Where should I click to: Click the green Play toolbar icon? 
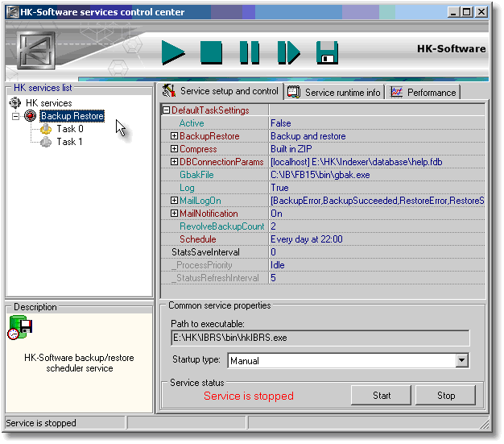(x=173, y=52)
